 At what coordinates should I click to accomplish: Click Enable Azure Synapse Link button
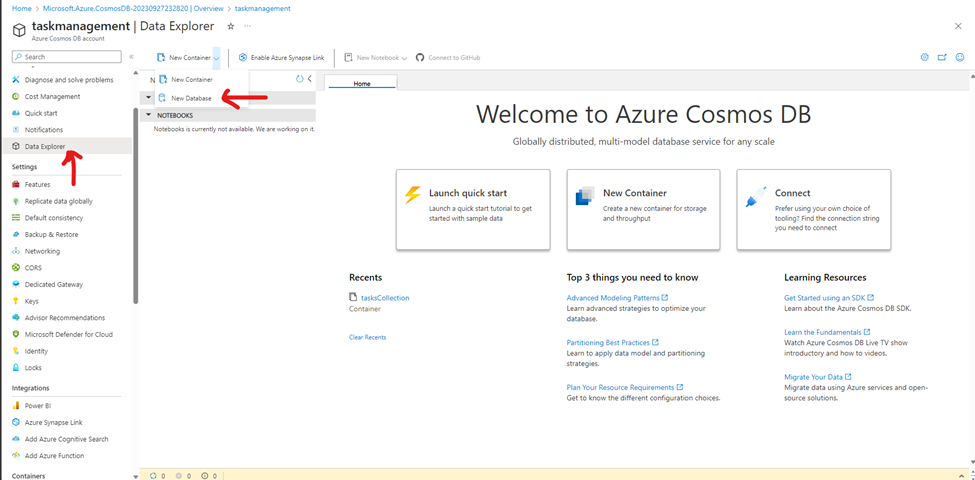pos(282,57)
